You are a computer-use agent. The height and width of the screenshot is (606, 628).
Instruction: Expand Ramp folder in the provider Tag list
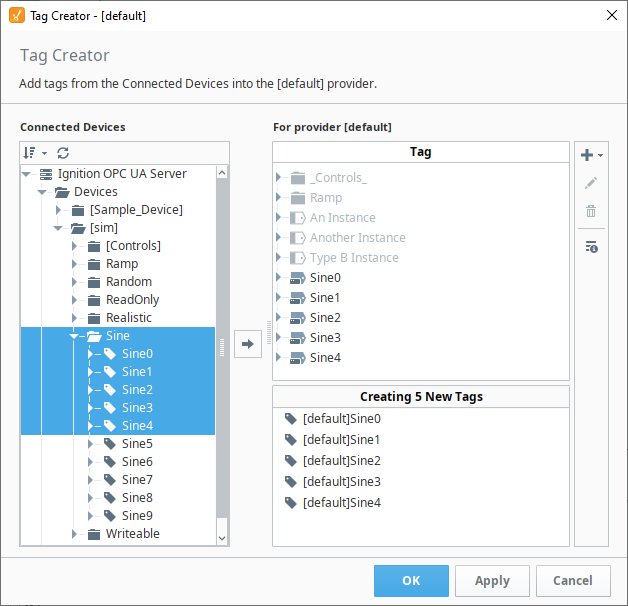[x=278, y=197]
